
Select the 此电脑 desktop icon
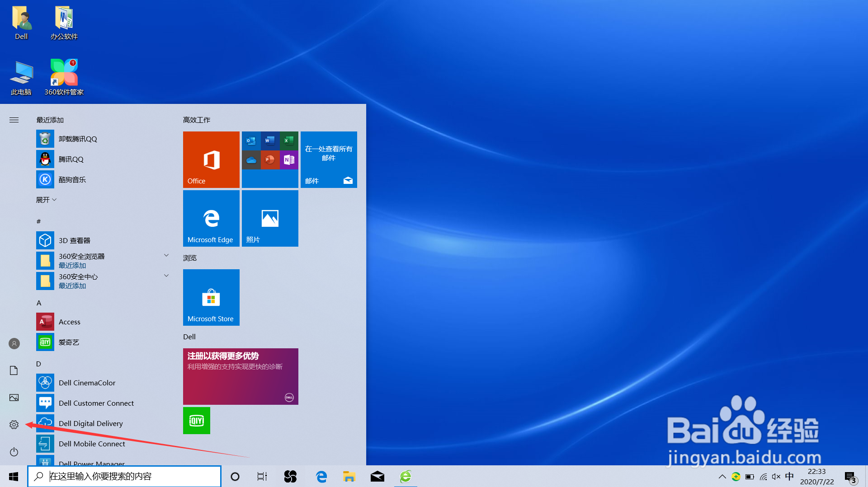coord(21,78)
